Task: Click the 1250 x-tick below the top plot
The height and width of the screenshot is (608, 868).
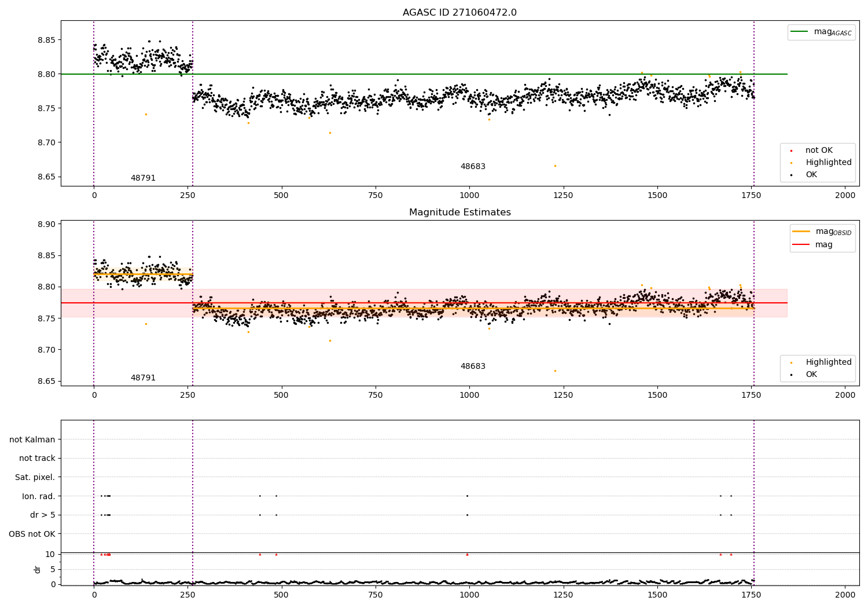Action: pyautogui.click(x=563, y=196)
